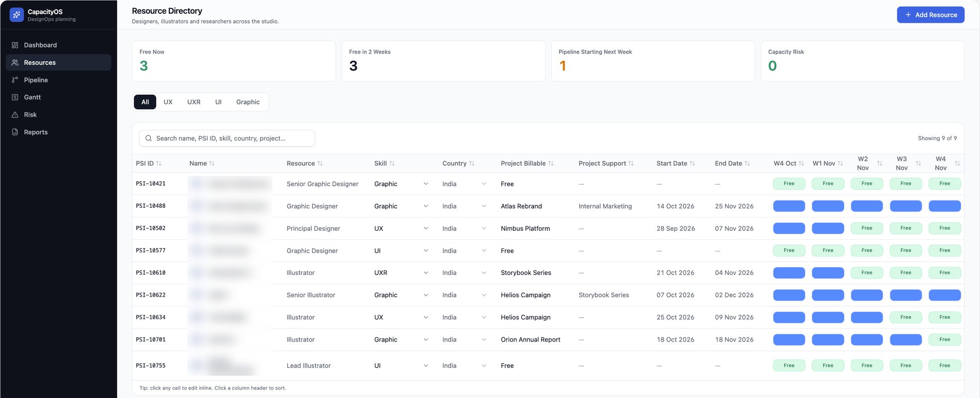Viewport: 980px width, 398px height.
Task: Click the 28 Sep 2026 start date
Action: pos(676,228)
